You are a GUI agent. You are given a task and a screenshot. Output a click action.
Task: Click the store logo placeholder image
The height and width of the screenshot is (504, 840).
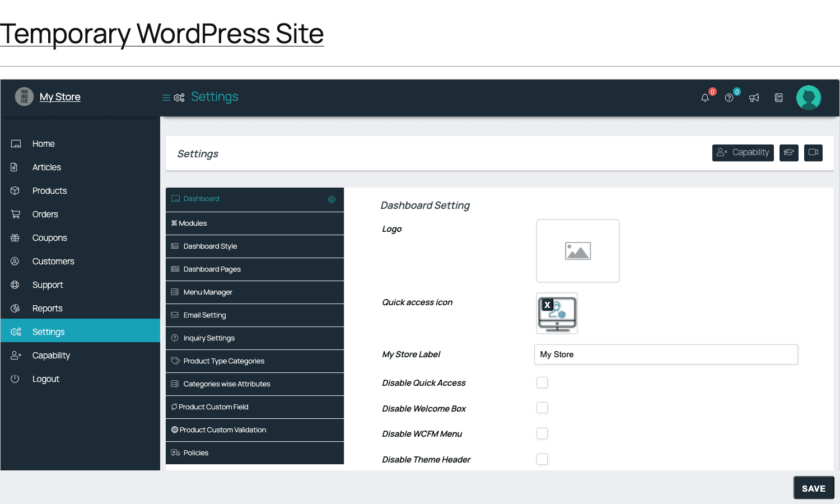pyautogui.click(x=24, y=97)
